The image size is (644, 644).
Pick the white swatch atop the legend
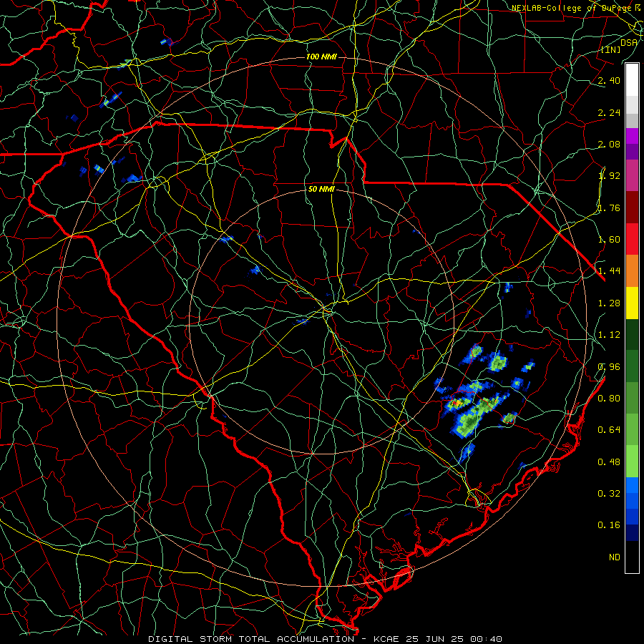[632, 80]
